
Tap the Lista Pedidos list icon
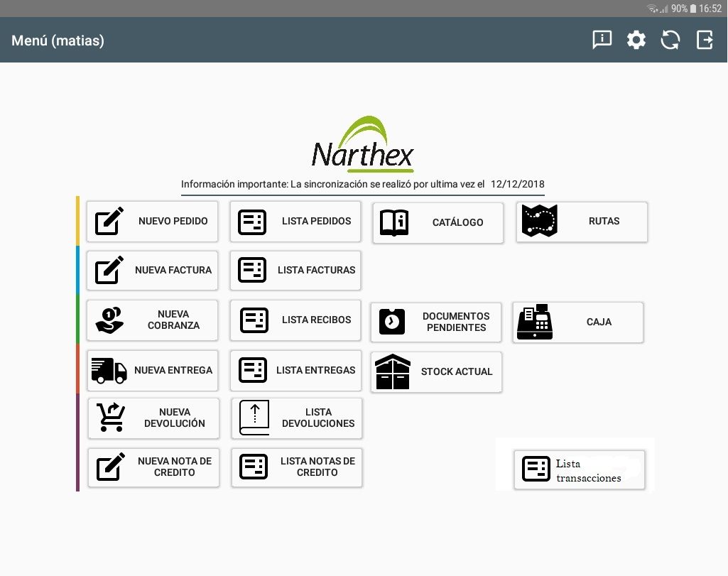point(252,222)
